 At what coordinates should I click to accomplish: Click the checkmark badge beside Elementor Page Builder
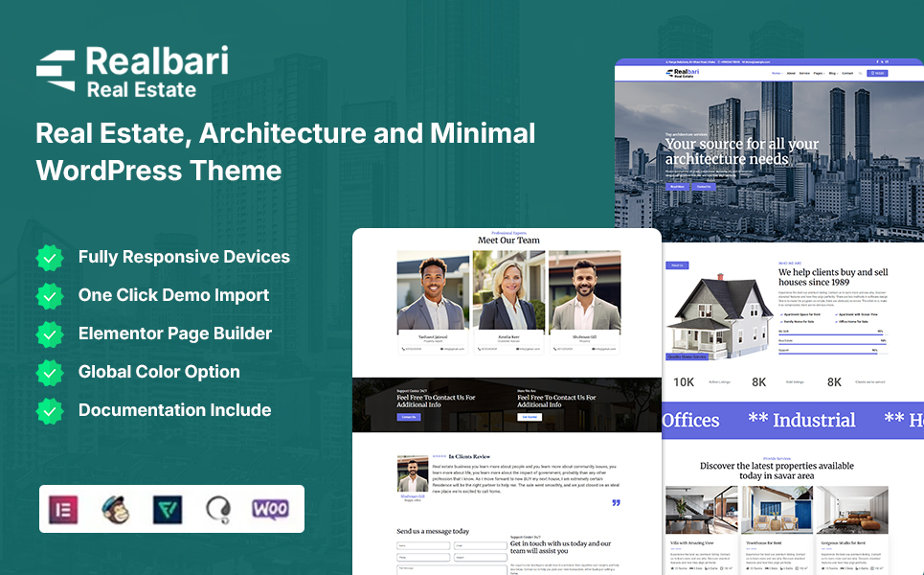49,334
